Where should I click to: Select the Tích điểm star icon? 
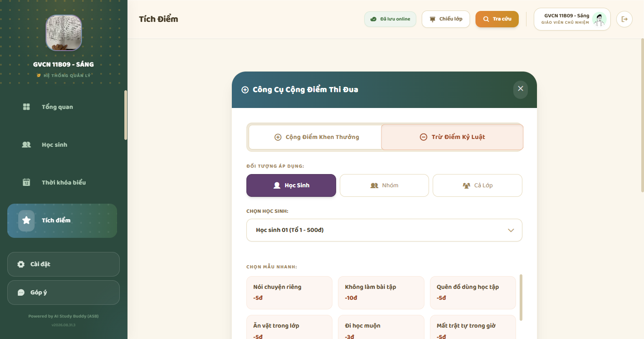tap(26, 221)
